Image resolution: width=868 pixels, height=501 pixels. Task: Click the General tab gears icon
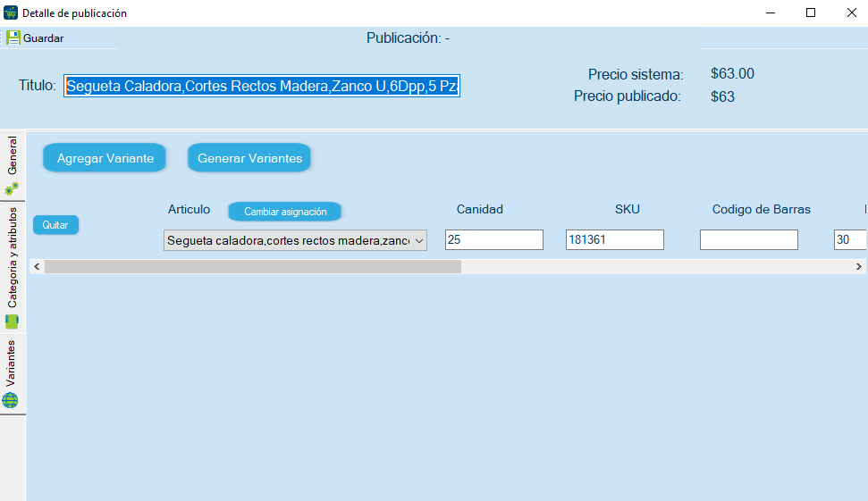click(x=12, y=188)
